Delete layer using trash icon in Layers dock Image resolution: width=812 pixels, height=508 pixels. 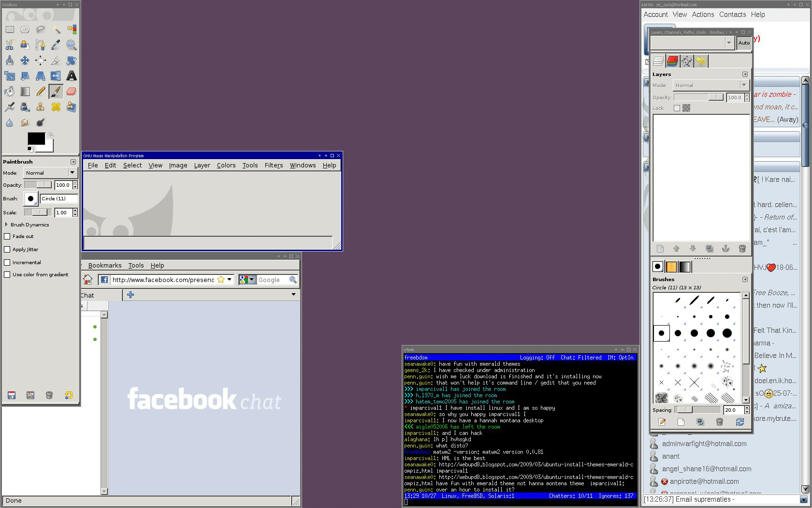[742, 249]
